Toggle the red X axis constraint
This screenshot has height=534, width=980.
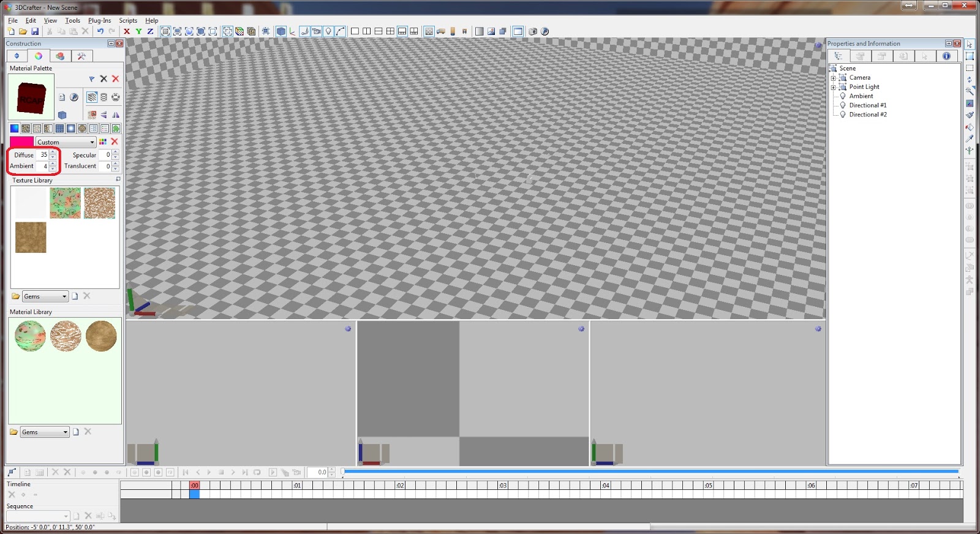[127, 31]
